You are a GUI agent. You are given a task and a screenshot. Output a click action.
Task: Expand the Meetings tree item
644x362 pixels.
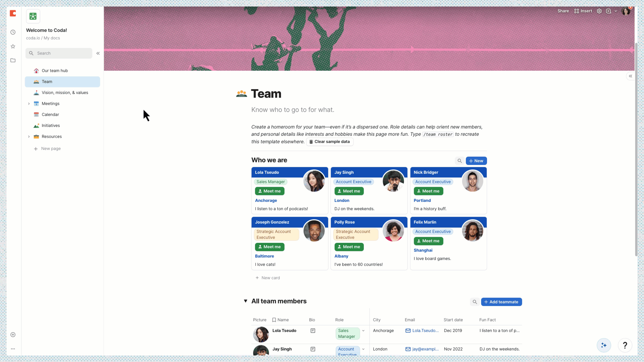[x=29, y=103]
